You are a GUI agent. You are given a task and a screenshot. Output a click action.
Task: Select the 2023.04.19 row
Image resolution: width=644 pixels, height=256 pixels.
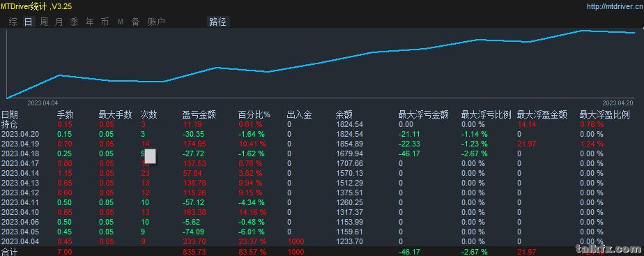pyautogui.click(x=322, y=144)
